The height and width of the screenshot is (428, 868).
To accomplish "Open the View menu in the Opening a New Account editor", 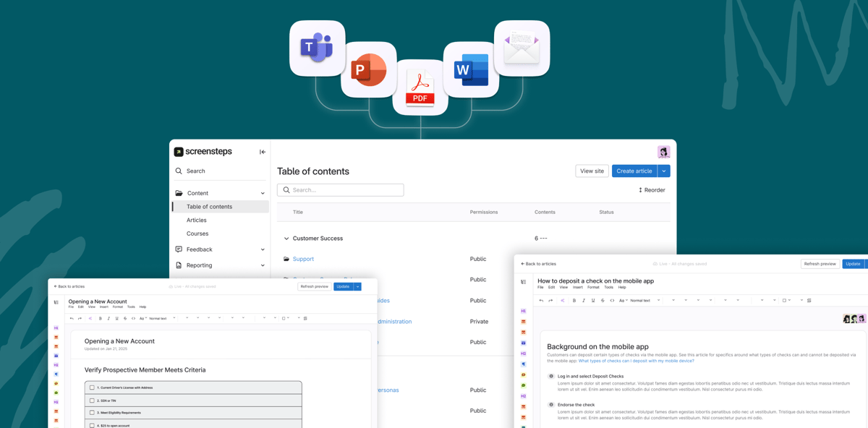I will point(91,307).
